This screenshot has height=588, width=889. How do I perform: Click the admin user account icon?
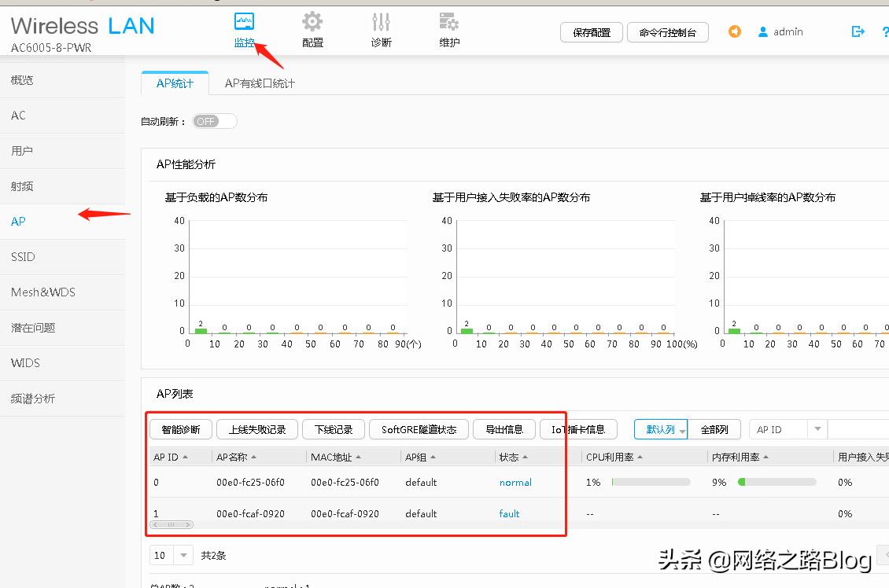pyautogui.click(x=762, y=31)
